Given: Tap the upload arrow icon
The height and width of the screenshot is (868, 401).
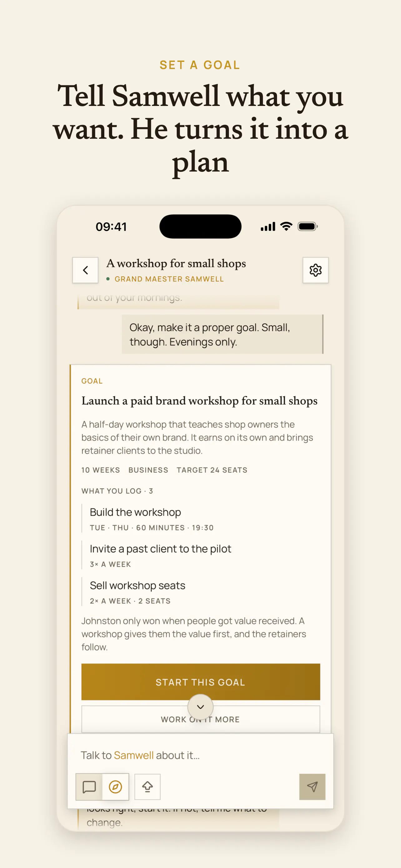Looking at the screenshot, I should pos(147,787).
